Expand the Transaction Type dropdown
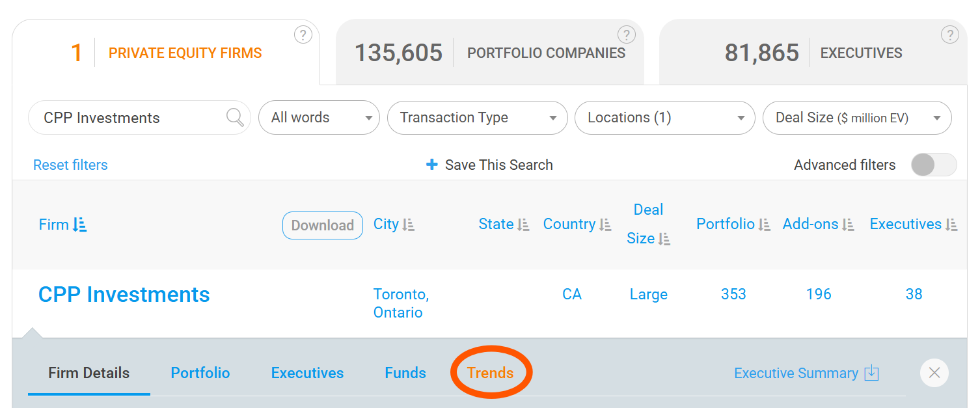 [479, 118]
